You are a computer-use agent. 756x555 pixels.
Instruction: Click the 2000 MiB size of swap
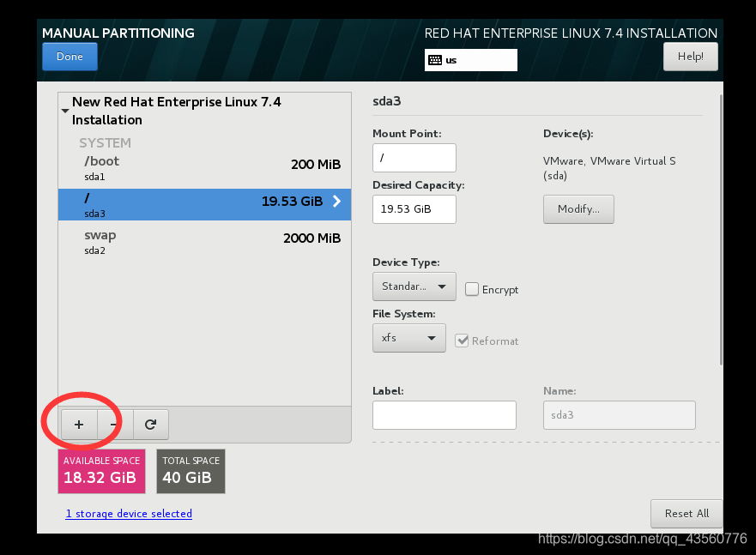click(312, 238)
